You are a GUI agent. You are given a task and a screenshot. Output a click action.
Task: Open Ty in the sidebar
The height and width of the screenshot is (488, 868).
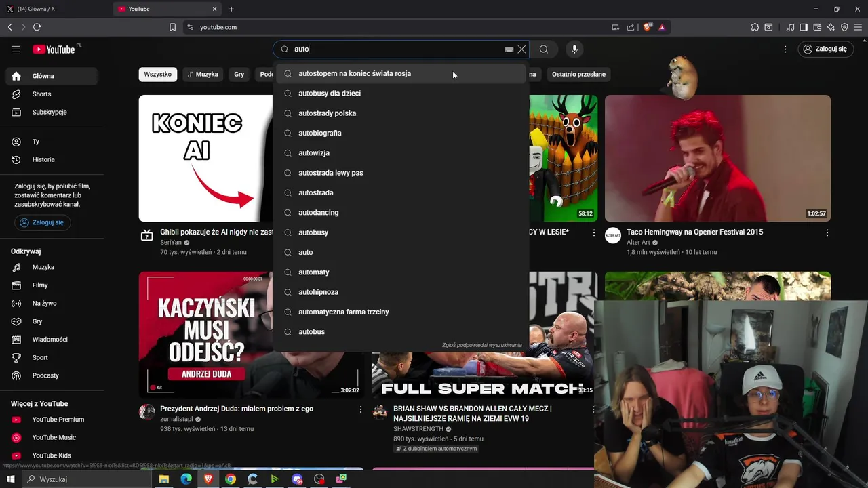[52, 142]
